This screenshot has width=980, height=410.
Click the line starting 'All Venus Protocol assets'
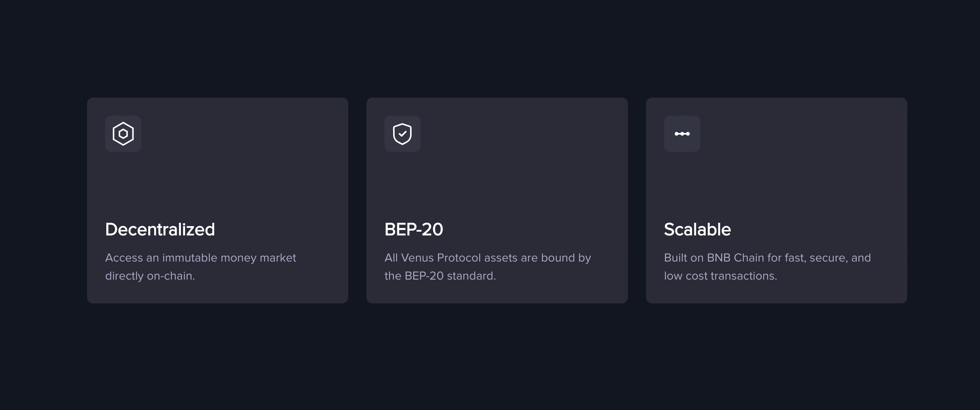click(x=488, y=258)
